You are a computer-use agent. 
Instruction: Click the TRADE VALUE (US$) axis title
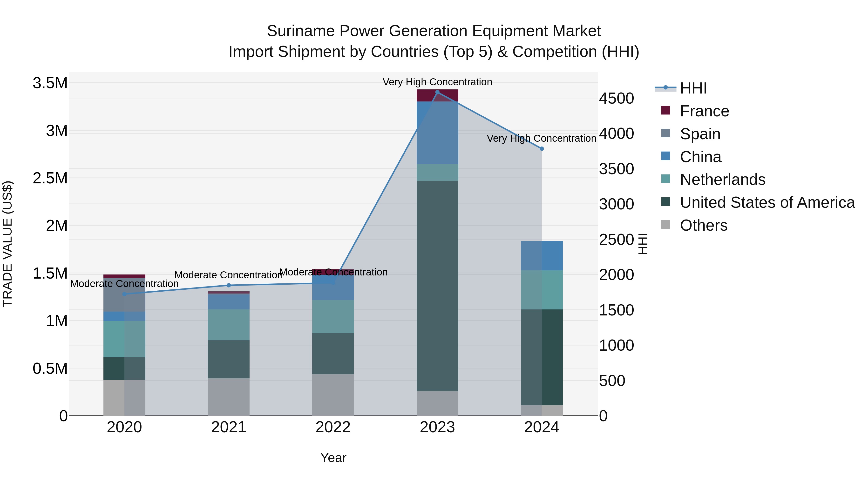(x=7, y=244)
